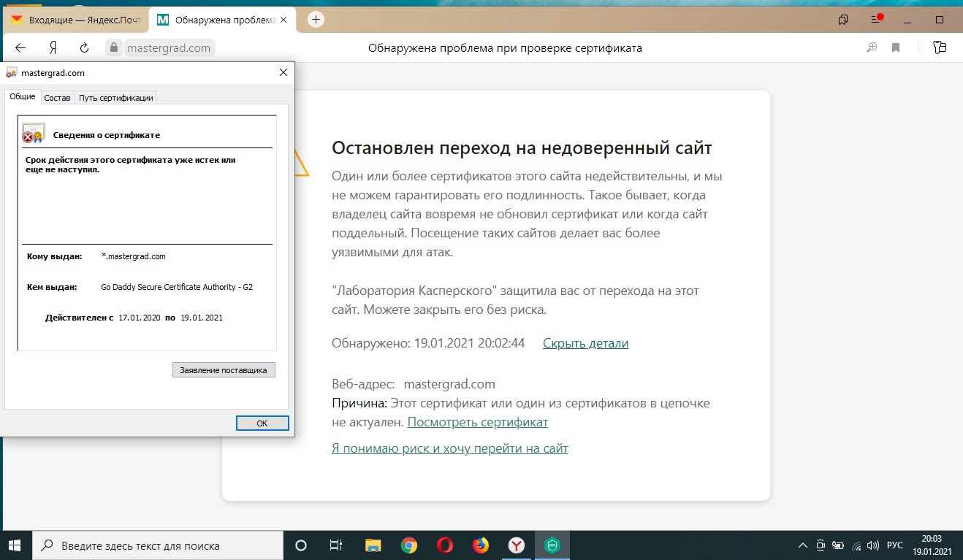Switch to the Yandex Mail inbox tab
The height and width of the screenshot is (560, 963).
pyautogui.click(x=75, y=20)
